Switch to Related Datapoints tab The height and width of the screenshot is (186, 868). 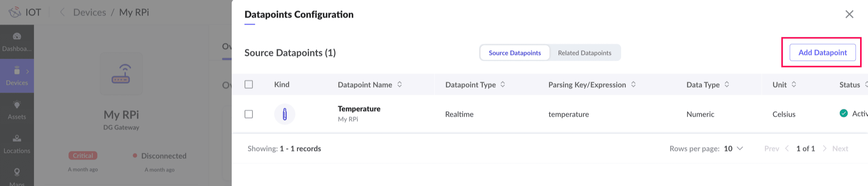pos(584,53)
